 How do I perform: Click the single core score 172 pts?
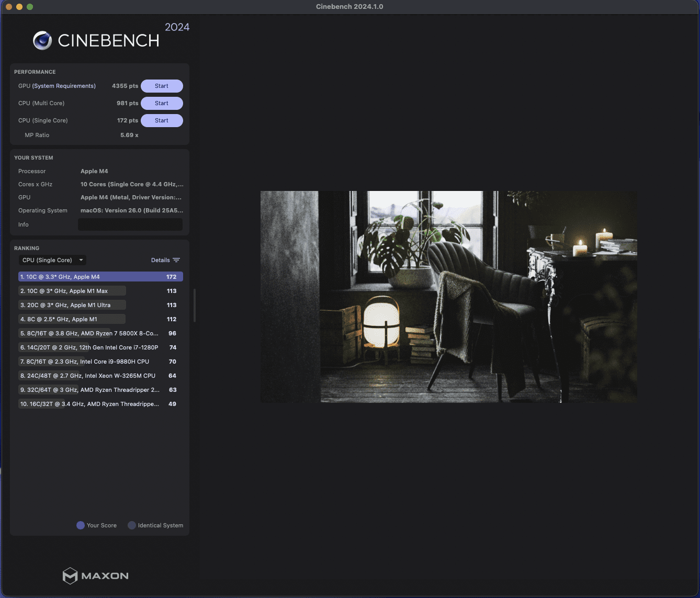[x=128, y=120]
